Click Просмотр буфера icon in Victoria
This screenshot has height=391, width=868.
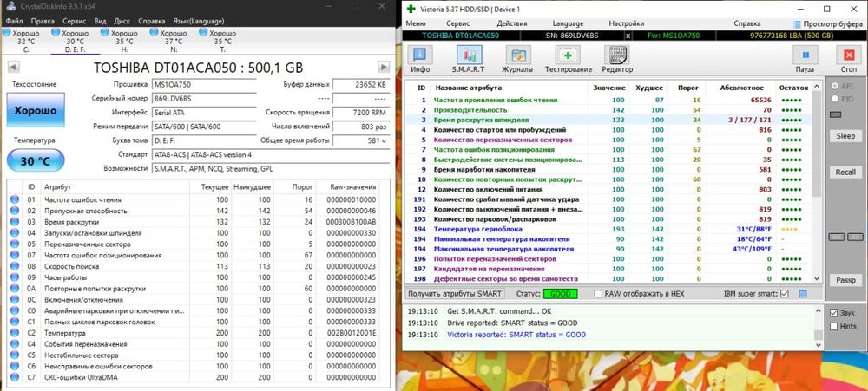point(797,24)
